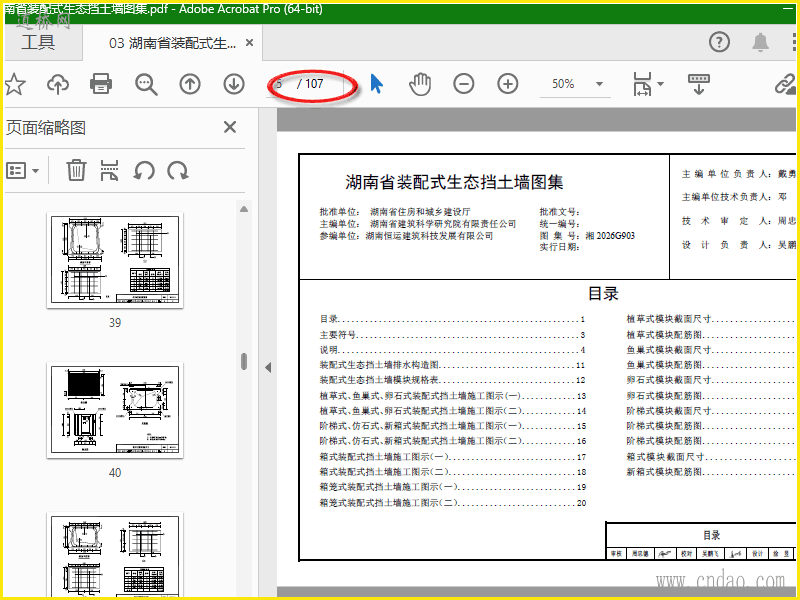
Task: Open the notifications bell
Action: [x=760, y=42]
